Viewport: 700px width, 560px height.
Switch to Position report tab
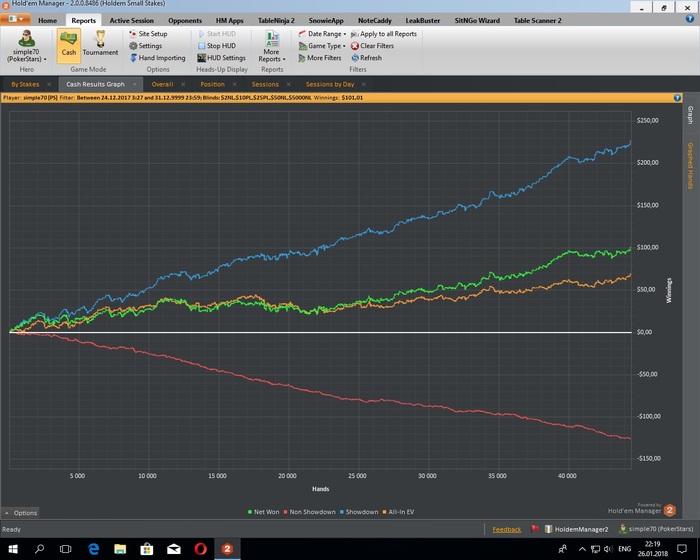tap(212, 84)
